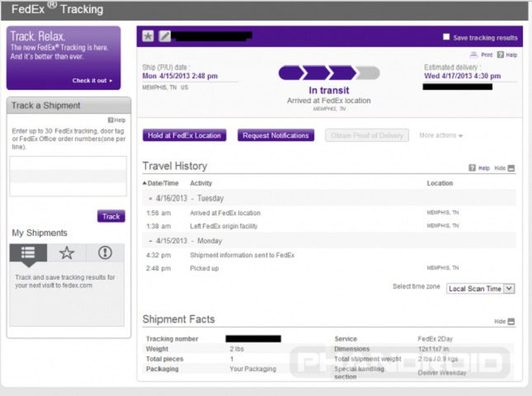Click Hold at FedEx Location button
The width and height of the screenshot is (532, 396).
pyautogui.click(x=184, y=135)
